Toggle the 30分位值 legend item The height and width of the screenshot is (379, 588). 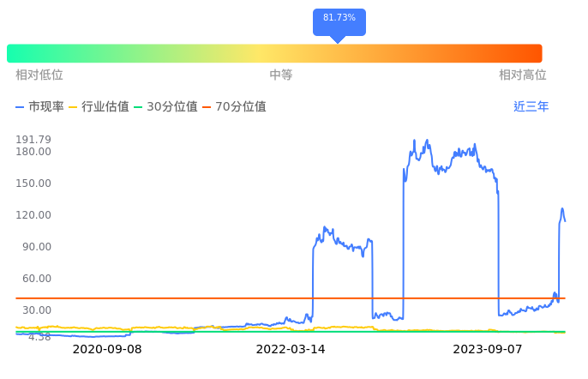tap(166, 107)
